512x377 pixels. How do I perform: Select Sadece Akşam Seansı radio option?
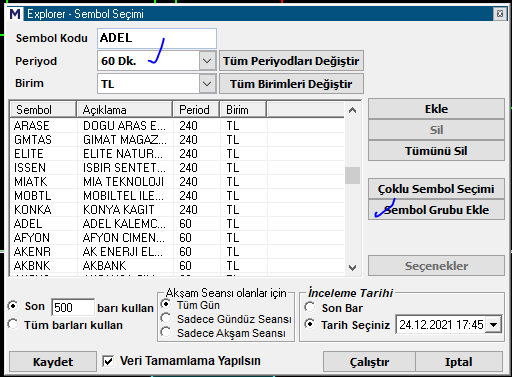click(166, 332)
